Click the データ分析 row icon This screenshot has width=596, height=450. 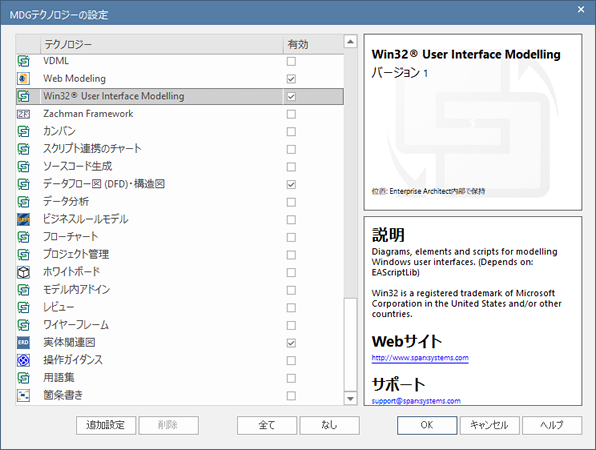(x=24, y=201)
